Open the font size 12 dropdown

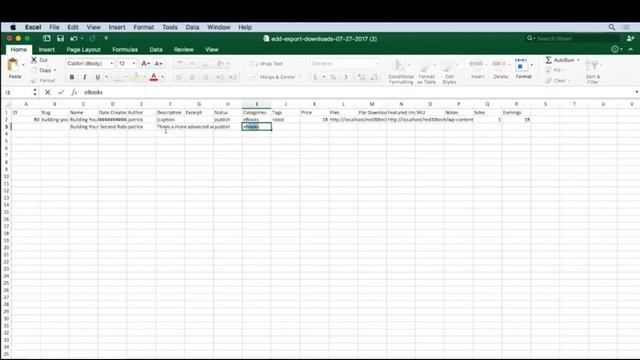point(134,64)
